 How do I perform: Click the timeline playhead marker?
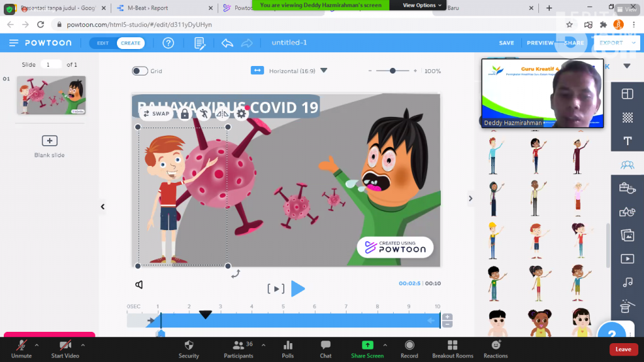(206, 315)
